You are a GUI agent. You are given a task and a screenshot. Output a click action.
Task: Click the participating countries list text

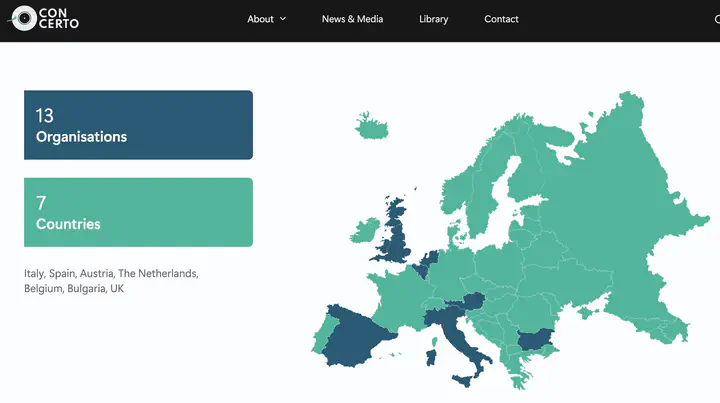click(x=111, y=280)
